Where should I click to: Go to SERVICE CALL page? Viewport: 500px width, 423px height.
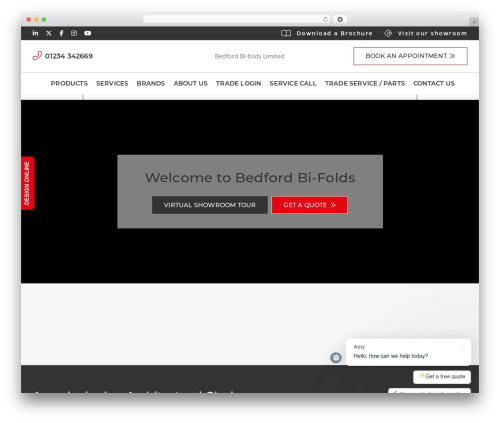(x=293, y=83)
